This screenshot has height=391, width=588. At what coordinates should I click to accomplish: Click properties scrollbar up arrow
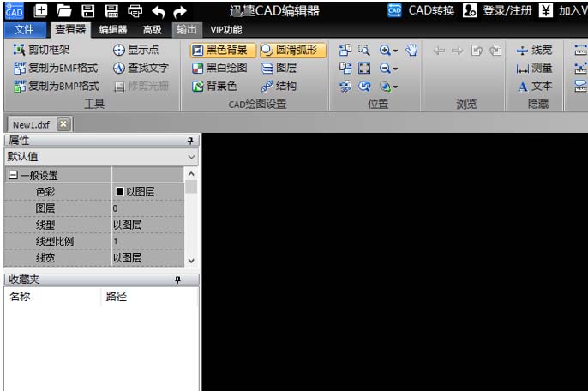191,174
